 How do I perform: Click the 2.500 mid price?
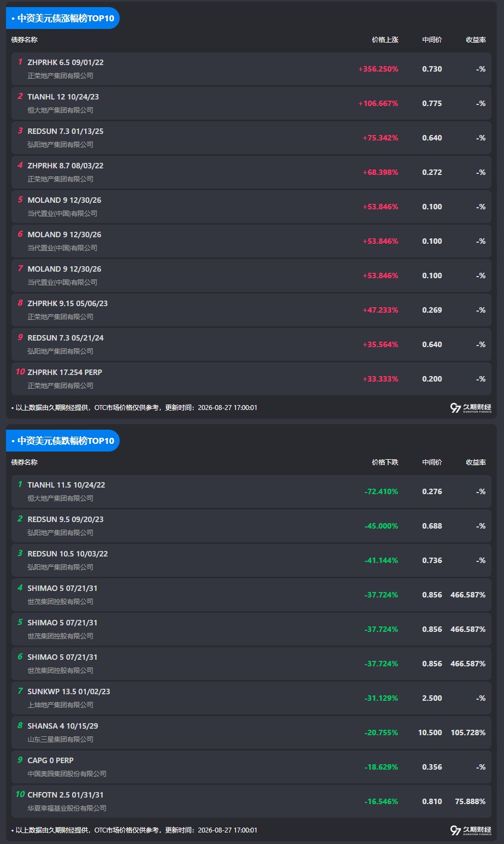pos(432,699)
